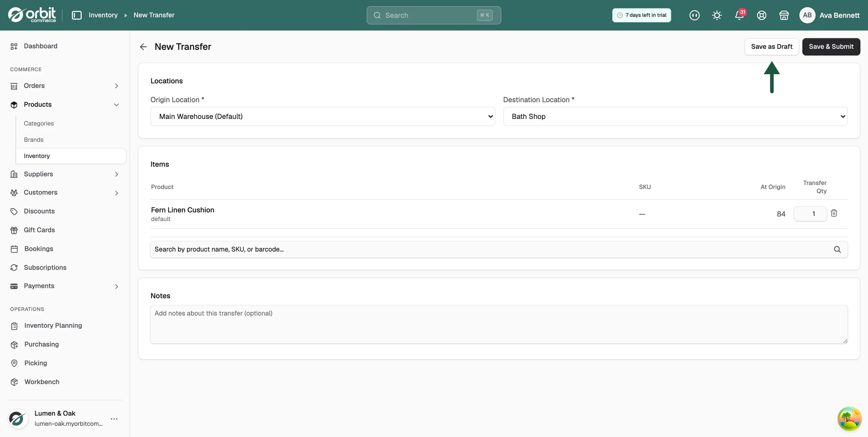Expand the Payments menu chevron
The width and height of the screenshot is (868, 437).
pos(116,286)
